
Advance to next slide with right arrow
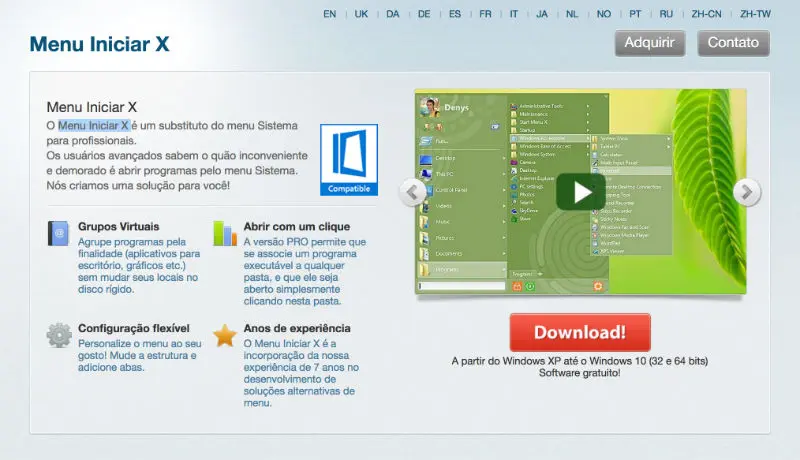click(x=747, y=191)
